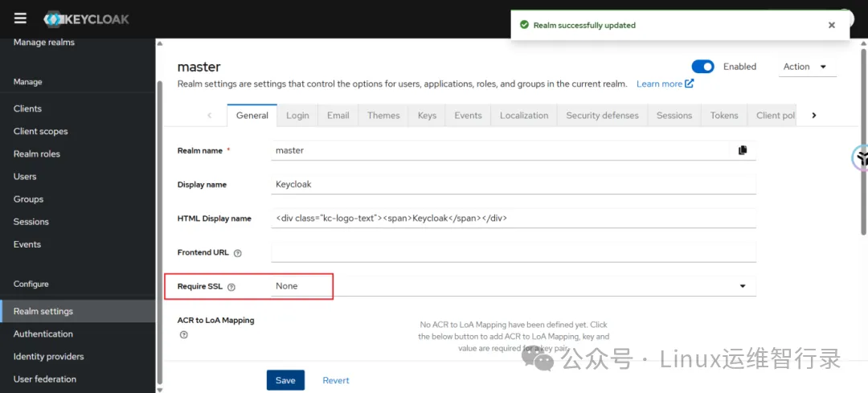Switch to the Tokens tab
868x393 pixels.
(x=723, y=116)
